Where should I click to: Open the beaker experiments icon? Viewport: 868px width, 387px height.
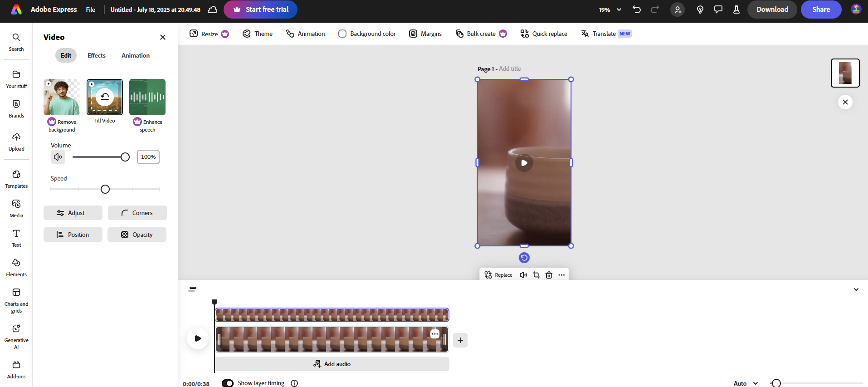pyautogui.click(x=736, y=10)
